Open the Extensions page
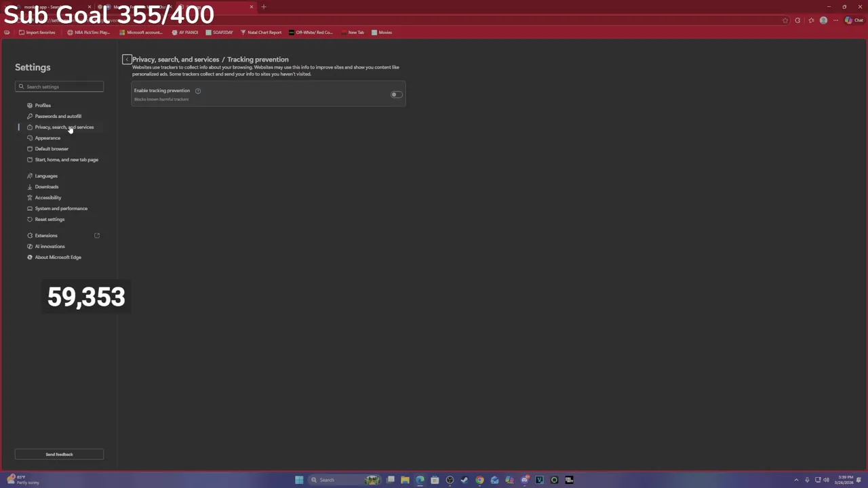Viewport: 868px width, 488px height. [46, 235]
